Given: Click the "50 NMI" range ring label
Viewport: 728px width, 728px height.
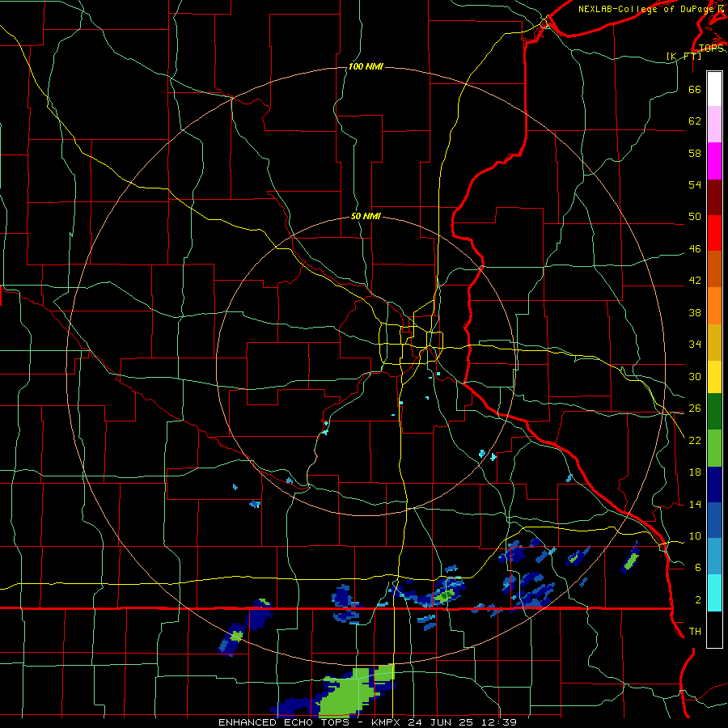Looking at the screenshot, I should [366, 216].
